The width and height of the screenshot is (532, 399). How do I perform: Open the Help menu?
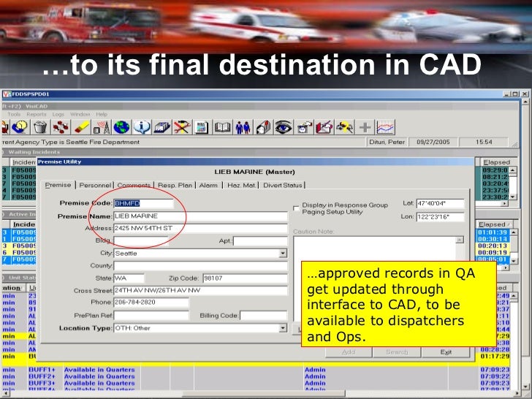pyautogui.click(x=102, y=114)
